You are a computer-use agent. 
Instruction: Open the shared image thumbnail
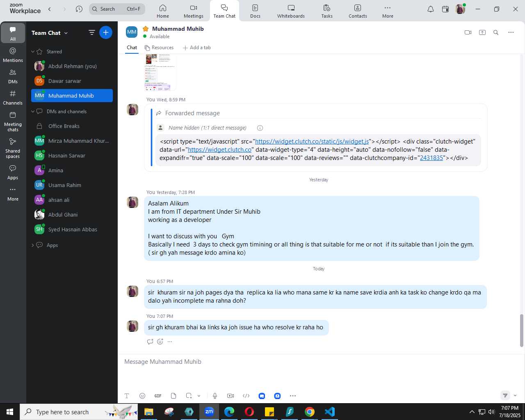160,72
